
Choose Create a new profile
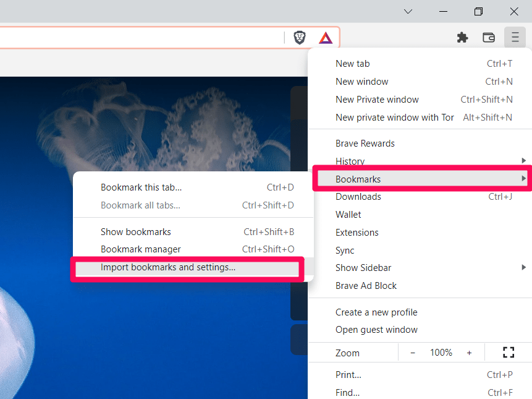click(420, 312)
